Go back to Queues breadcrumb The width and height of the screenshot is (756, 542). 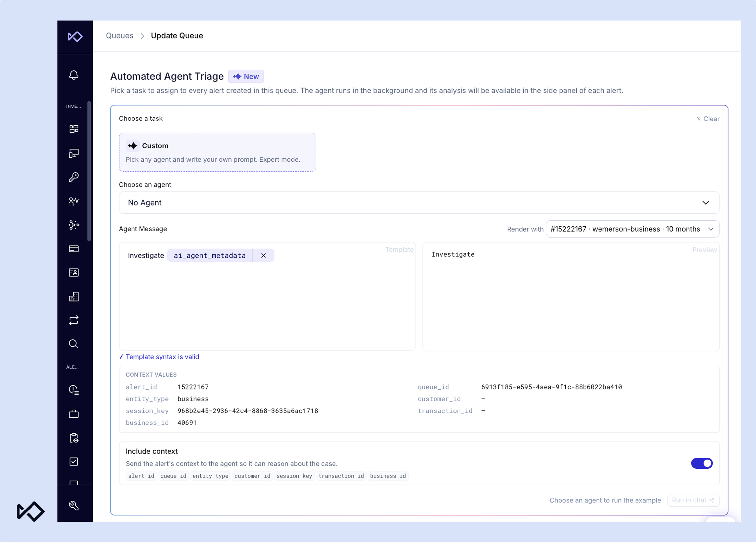pos(119,36)
